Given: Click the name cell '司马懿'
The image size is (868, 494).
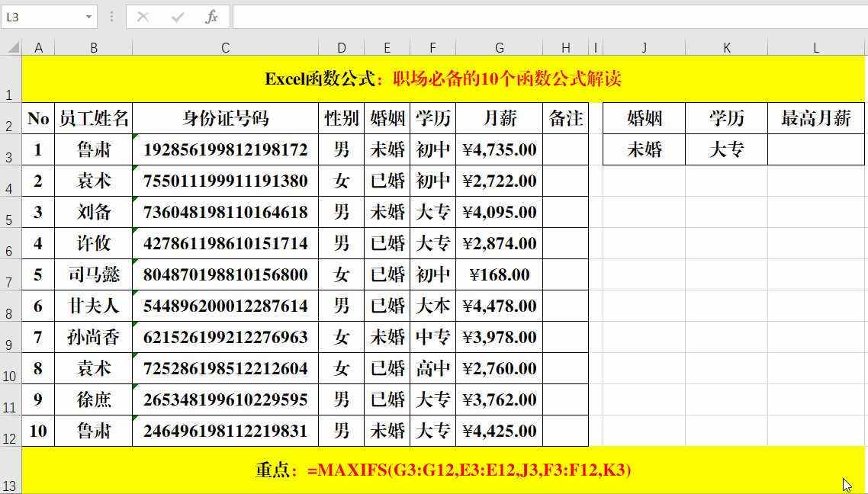Looking at the screenshot, I should coord(94,275).
